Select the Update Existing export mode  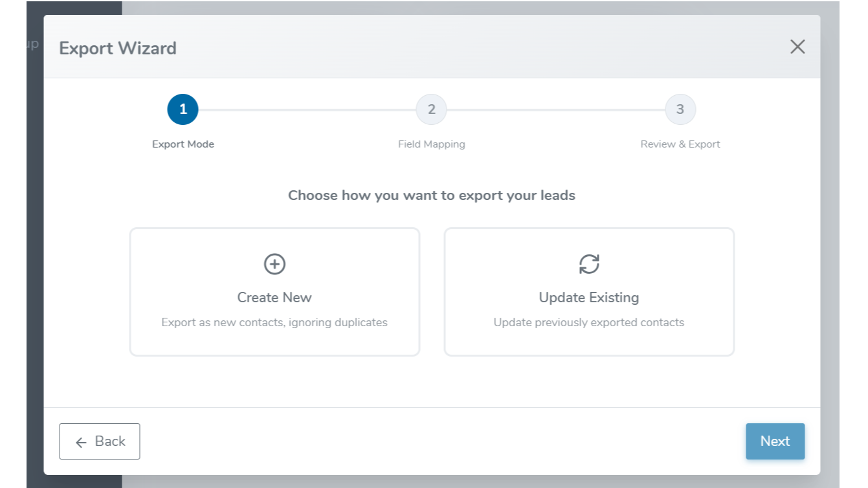tap(589, 291)
